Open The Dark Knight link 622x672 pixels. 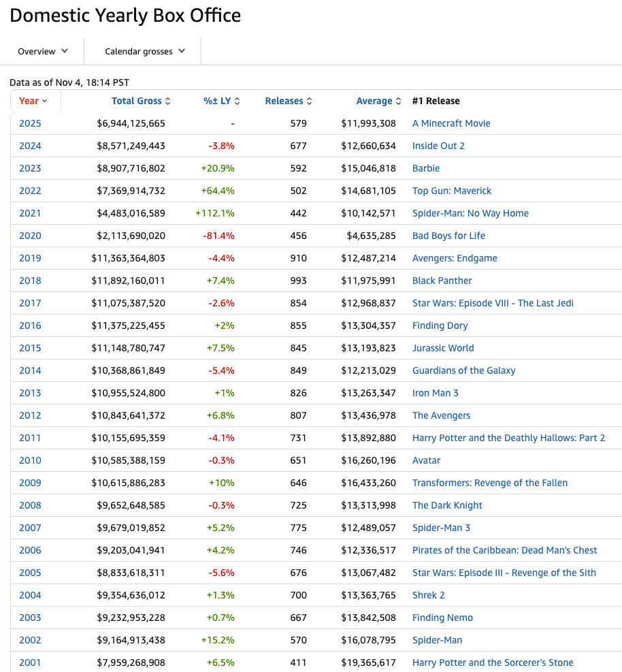point(447,505)
